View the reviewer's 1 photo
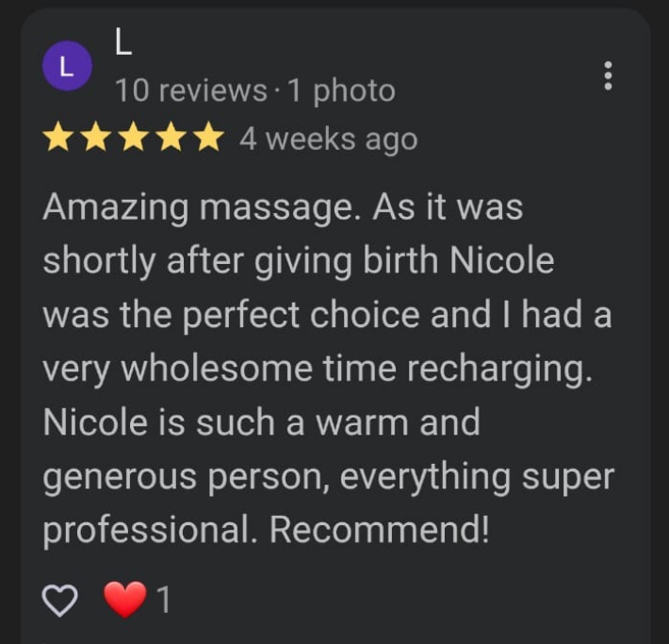669x644 pixels. pyautogui.click(x=341, y=91)
